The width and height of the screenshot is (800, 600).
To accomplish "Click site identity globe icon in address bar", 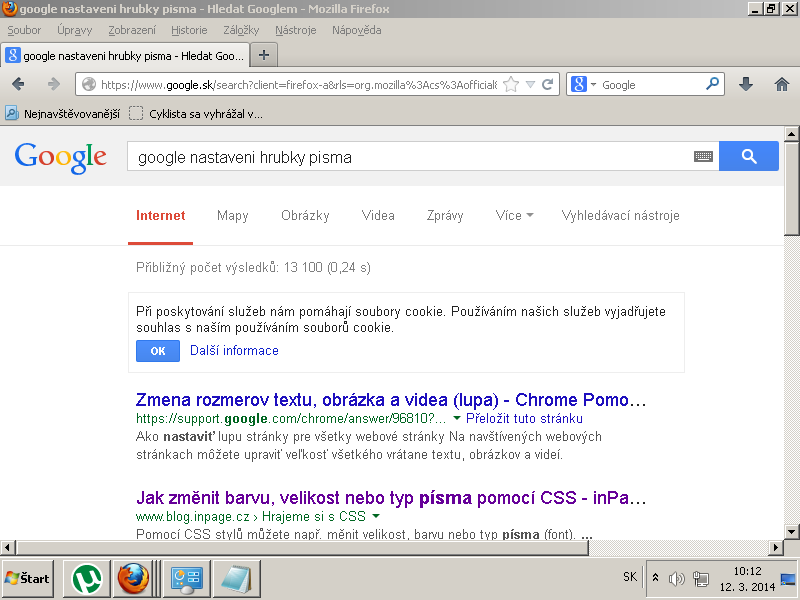I will (89, 84).
